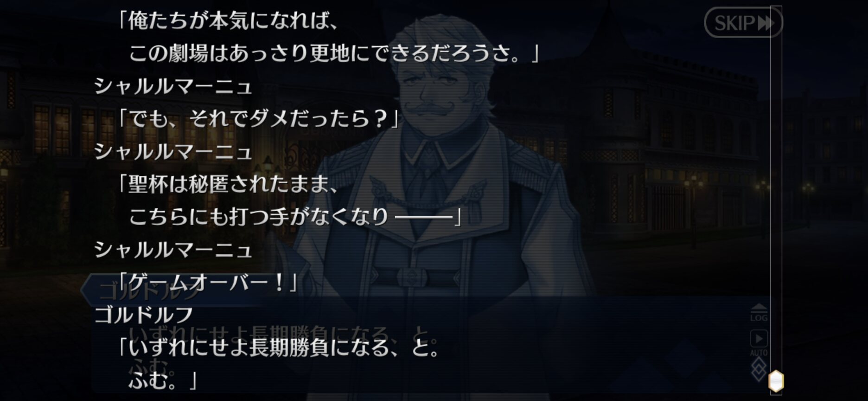This screenshot has height=401, width=868.
Task: Click the double-diamond advance indicator
Action: (x=759, y=370)
